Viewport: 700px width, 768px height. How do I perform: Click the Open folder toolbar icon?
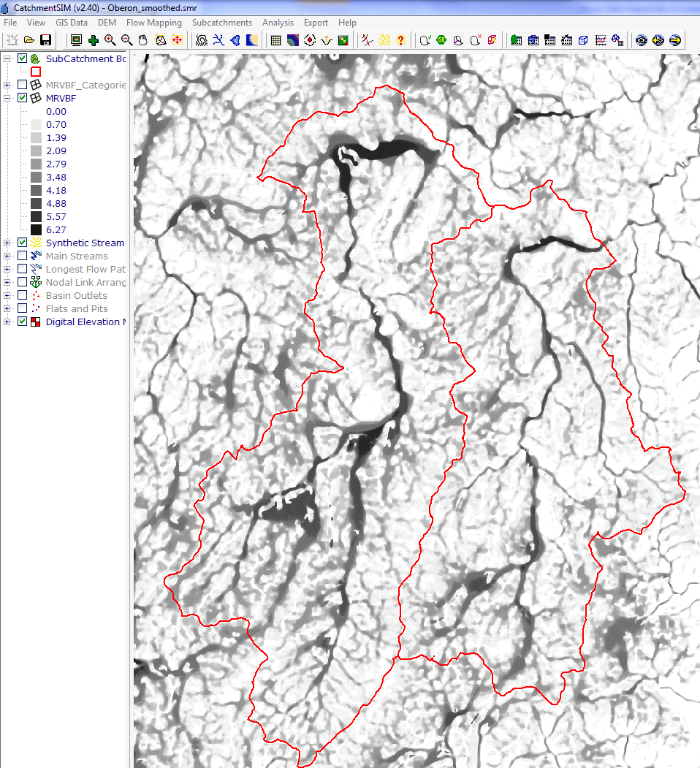[x=29, y=40]
